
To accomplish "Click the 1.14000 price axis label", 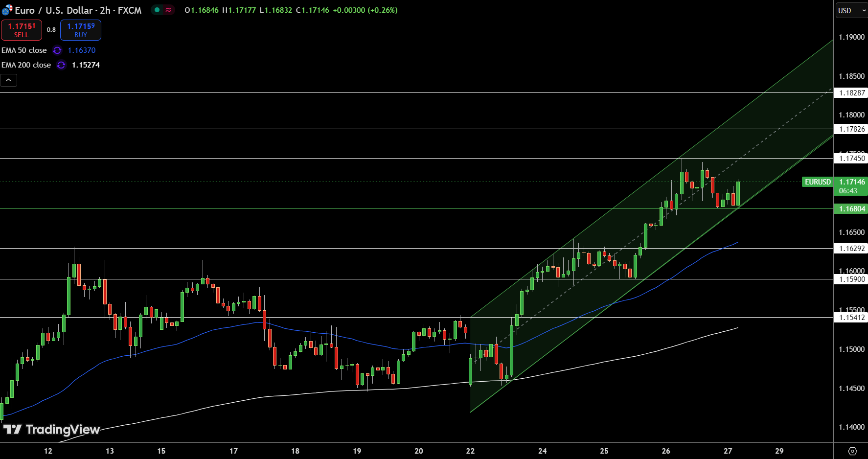I will point(852,427).
